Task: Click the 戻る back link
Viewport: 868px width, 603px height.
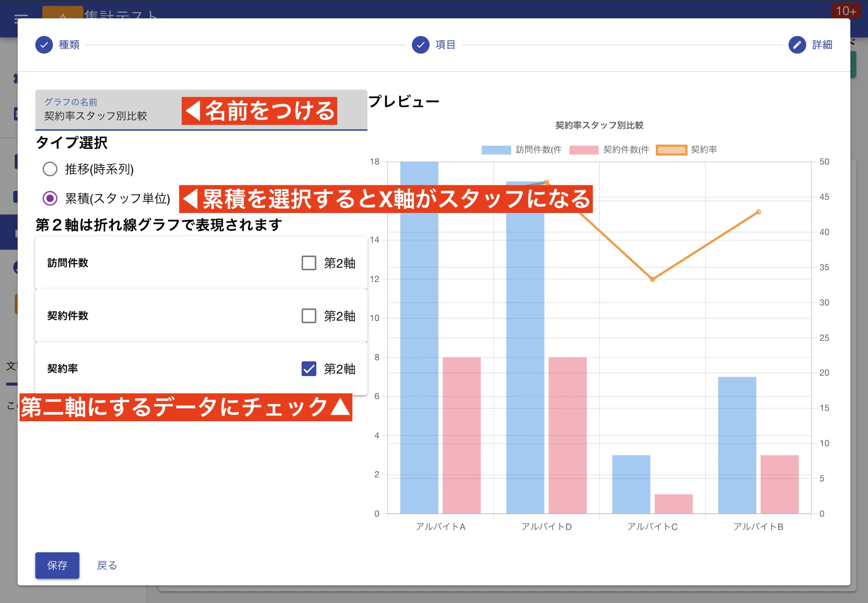Action: pyautogui.click(x=106, y=565)
